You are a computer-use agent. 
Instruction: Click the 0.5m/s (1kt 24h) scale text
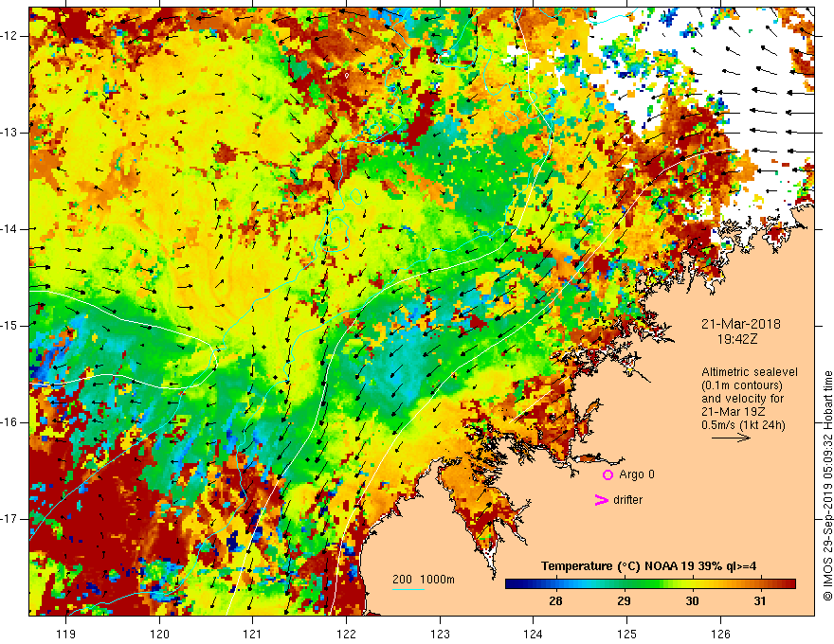(x=743, y=425)
